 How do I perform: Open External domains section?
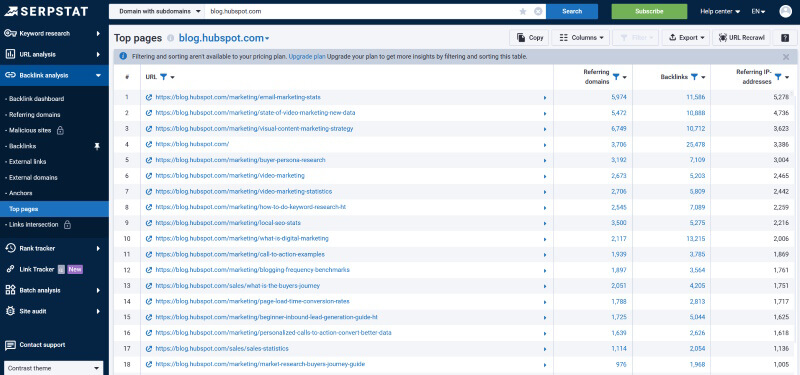pyautogui.click(x=33, y=178)
